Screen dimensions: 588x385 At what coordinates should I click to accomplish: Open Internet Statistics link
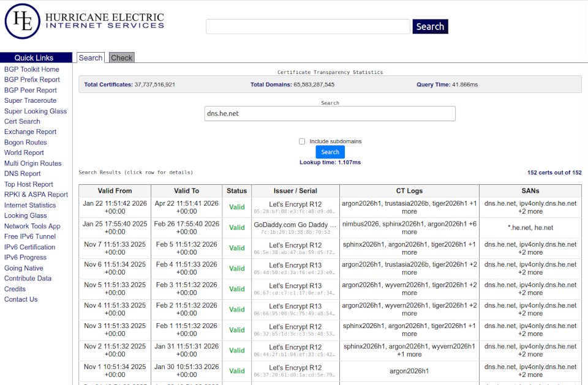[x=30, y=205]
